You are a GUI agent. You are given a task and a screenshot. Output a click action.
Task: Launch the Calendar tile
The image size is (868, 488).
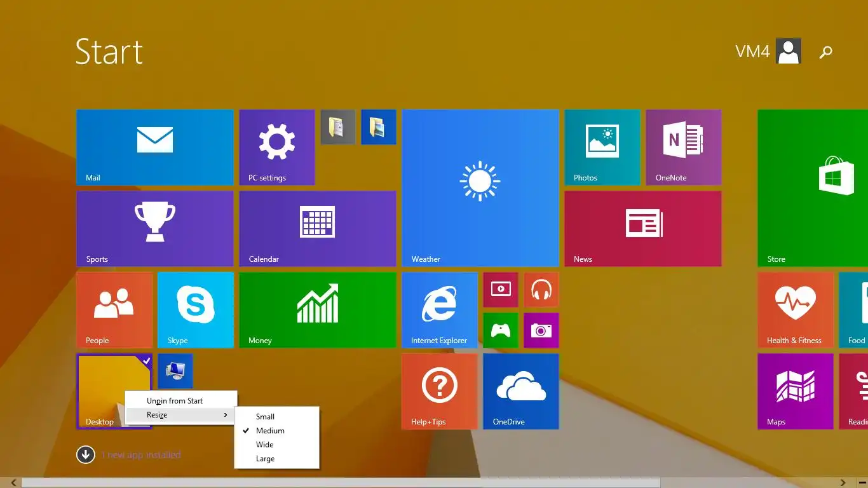click(318, 229)
